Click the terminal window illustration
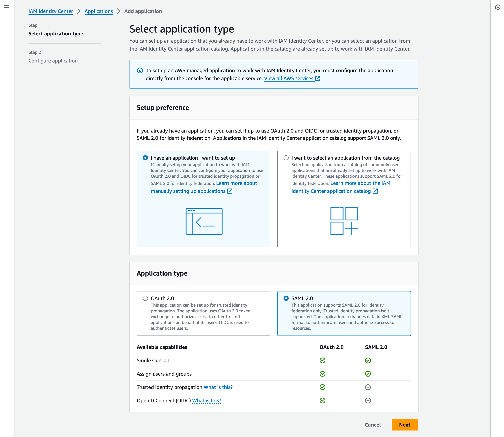This screenshot has height=437, width=504. (204, 221)
